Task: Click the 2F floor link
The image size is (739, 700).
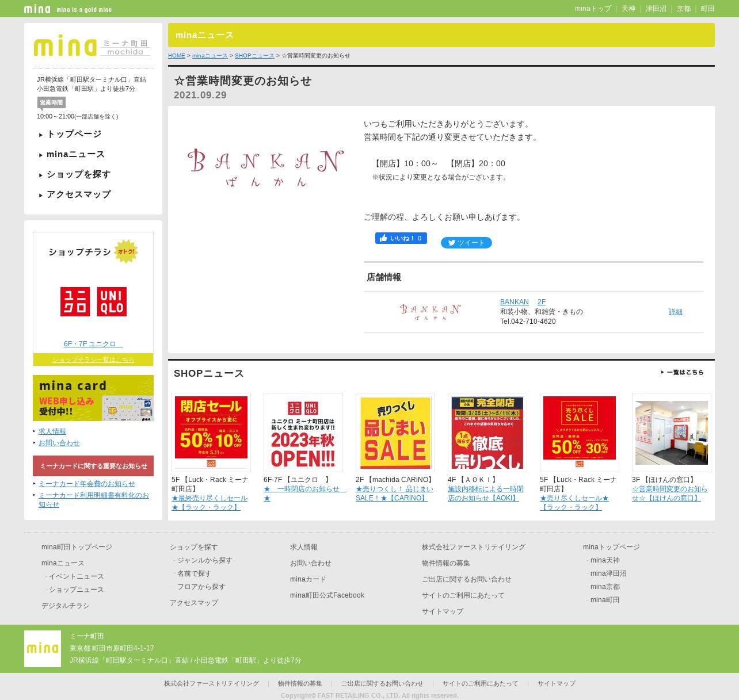Action: pos(542,302)
